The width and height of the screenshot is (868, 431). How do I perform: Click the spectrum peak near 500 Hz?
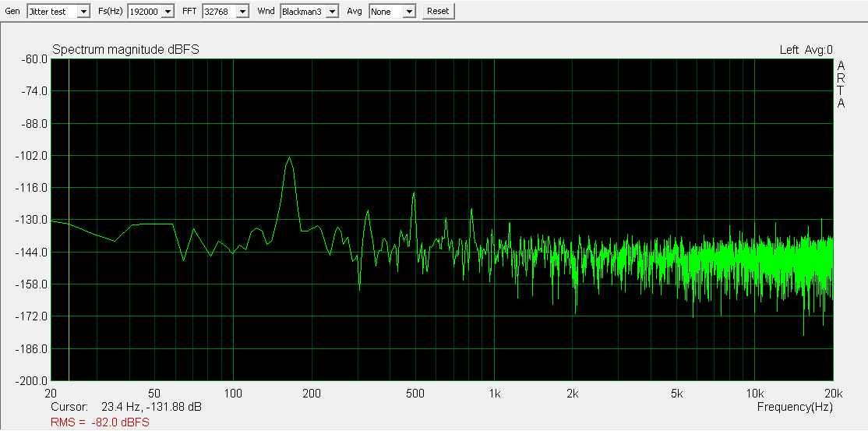click(x=414, y=193)
